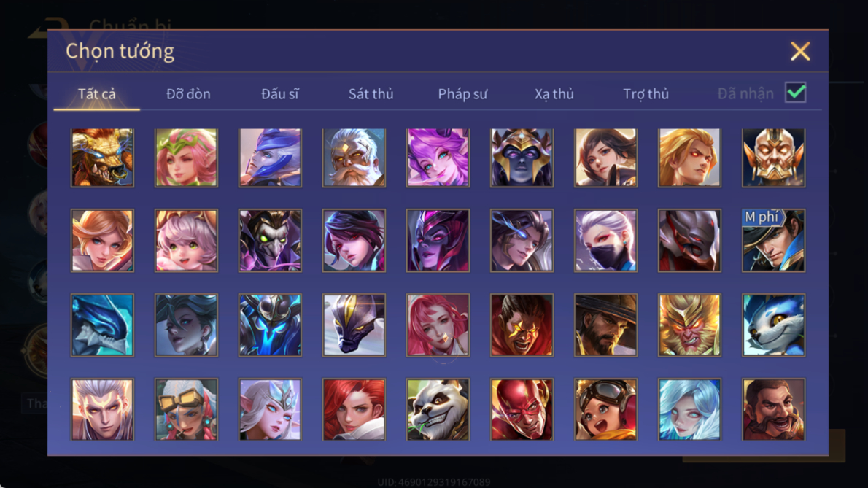Select the blue-and-white fox hero portrait
Image resolution: width=868 pixels, height=488 pixels.
coord(773,325)
